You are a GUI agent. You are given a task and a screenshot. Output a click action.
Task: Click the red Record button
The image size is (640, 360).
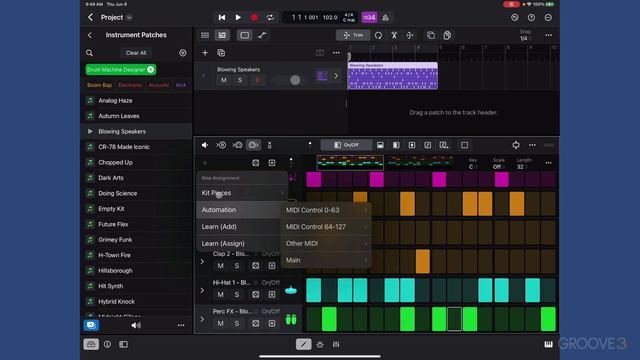(x=254, y=18)
